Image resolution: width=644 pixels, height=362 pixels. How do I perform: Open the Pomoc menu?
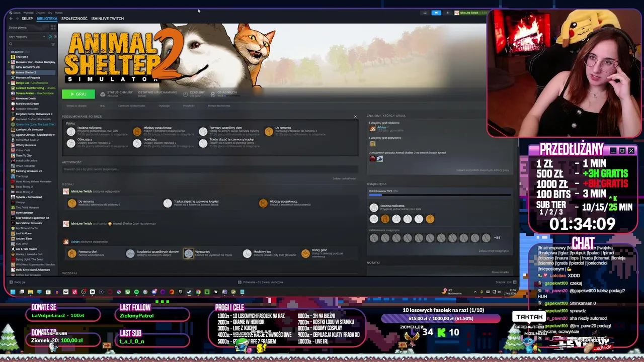(59, 13)
